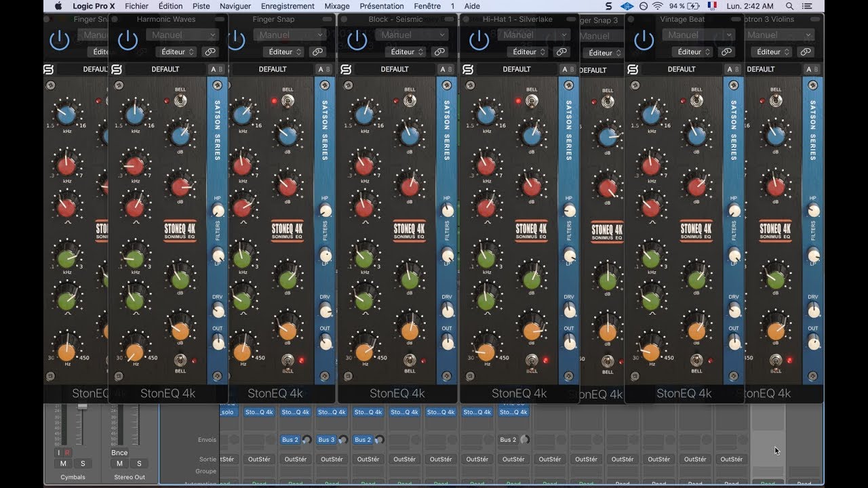Open the Éditeur menu in the Block - Seismic window

pos(406,52)
